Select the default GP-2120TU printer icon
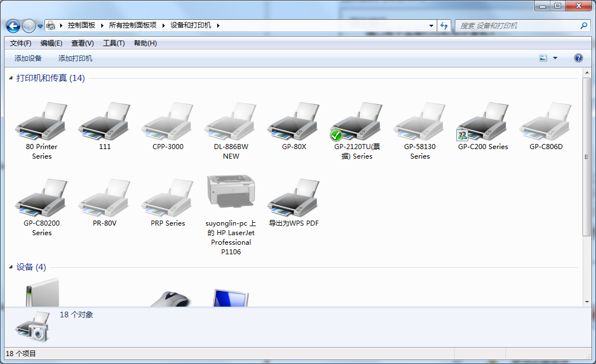 (x=357, y=121)
